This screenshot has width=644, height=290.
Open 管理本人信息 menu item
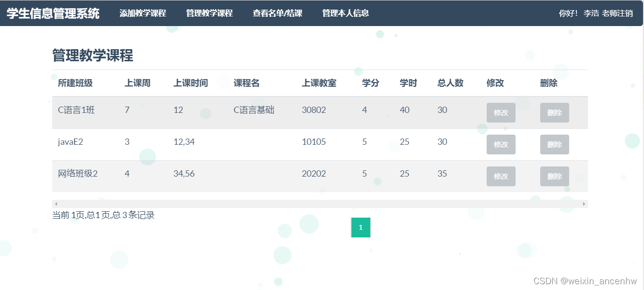345,14
